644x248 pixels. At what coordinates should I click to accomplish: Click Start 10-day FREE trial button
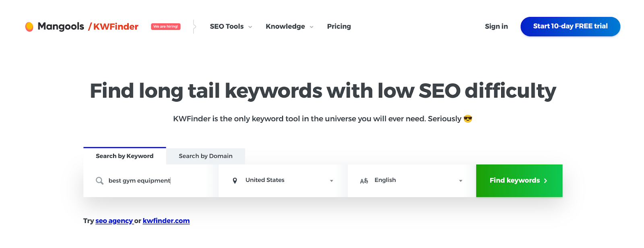570,27
